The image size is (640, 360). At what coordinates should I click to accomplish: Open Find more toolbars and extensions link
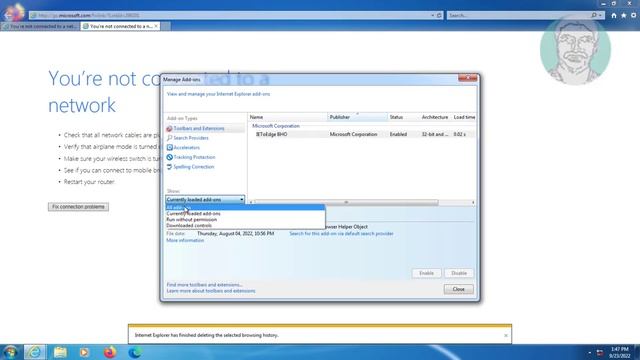204,285
